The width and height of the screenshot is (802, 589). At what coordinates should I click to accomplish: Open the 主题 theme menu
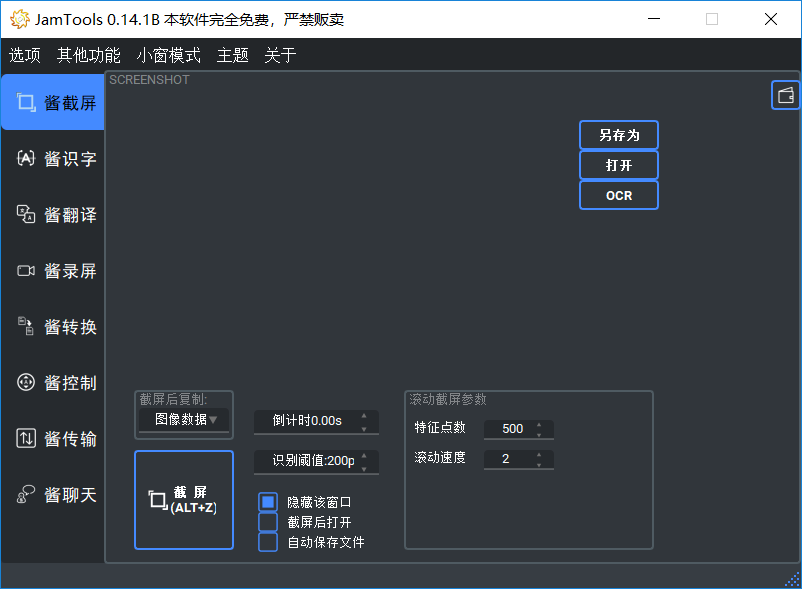point(231,55)
